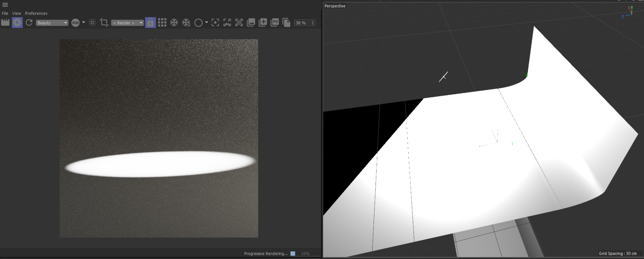Click the freeze snowflake icon
644x259 pixels.
point(174,23)
